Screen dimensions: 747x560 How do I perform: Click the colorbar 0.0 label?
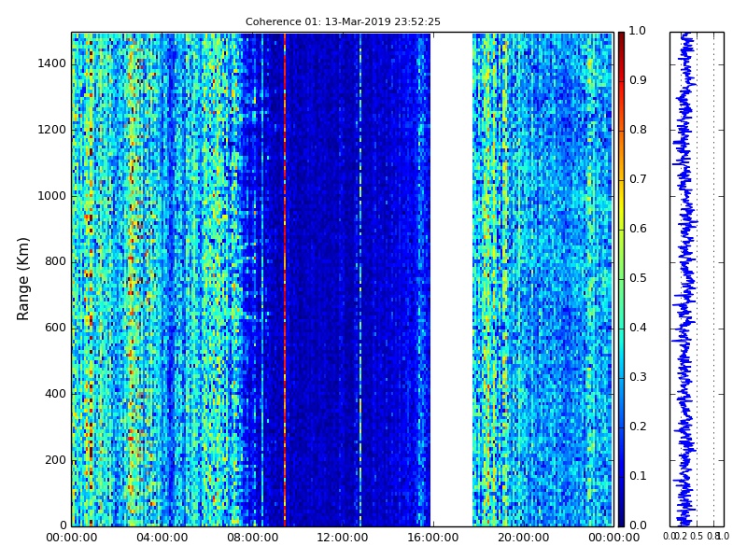pyautogui.click(x=638, y=525)
